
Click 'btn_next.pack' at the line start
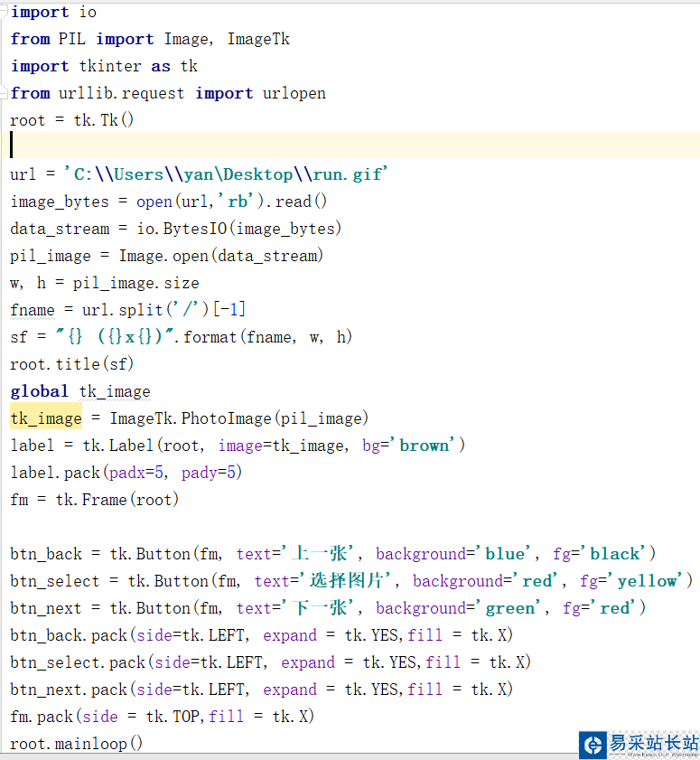pyautogui.click(x=69, y=690)
